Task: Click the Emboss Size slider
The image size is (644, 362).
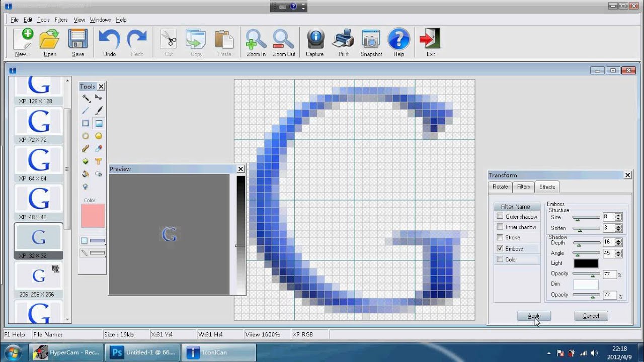Action: point(586,218)
